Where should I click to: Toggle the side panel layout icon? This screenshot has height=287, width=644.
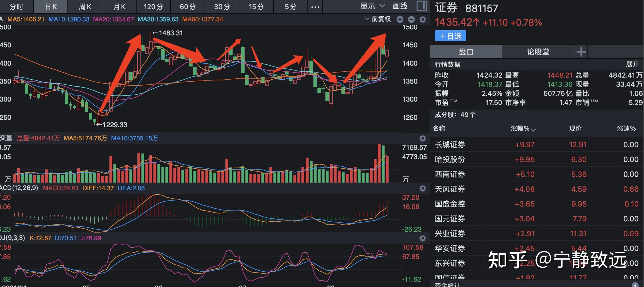click(x=422, y=6)
